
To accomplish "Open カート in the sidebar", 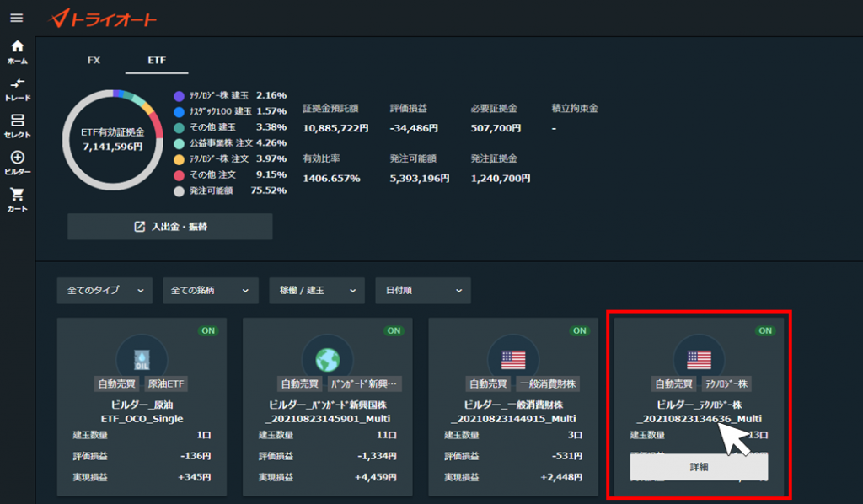I will point(18,200).
